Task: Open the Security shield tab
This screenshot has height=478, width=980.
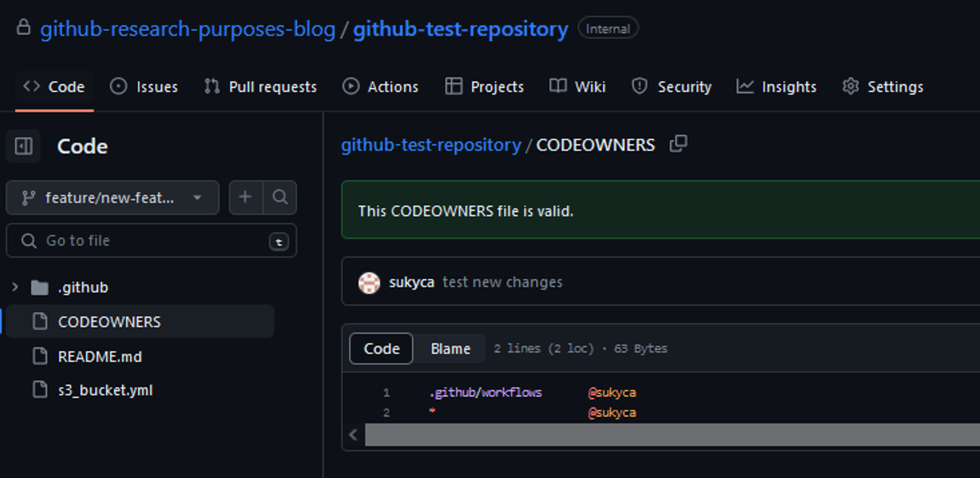Action: 672,87
